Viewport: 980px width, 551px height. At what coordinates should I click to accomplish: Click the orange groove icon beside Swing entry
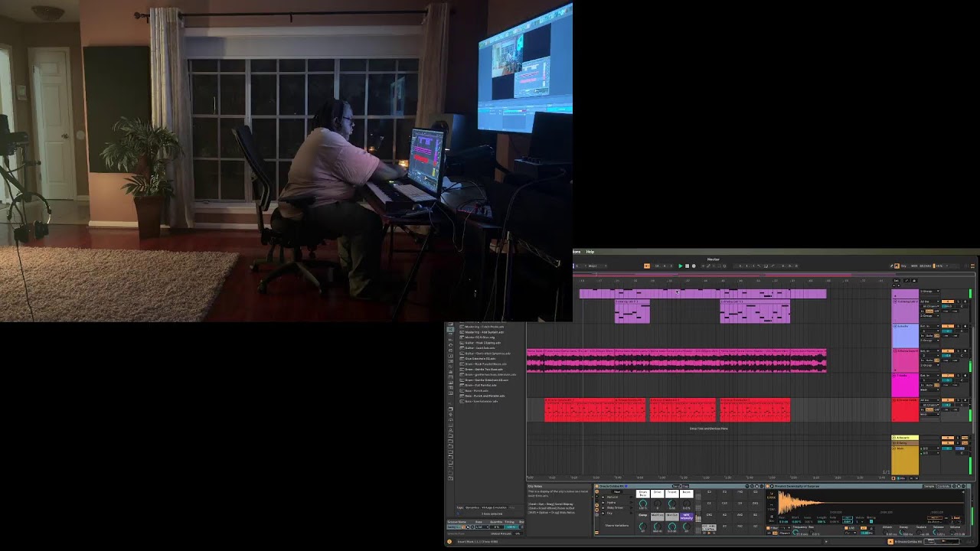click(x=463, y=527)
